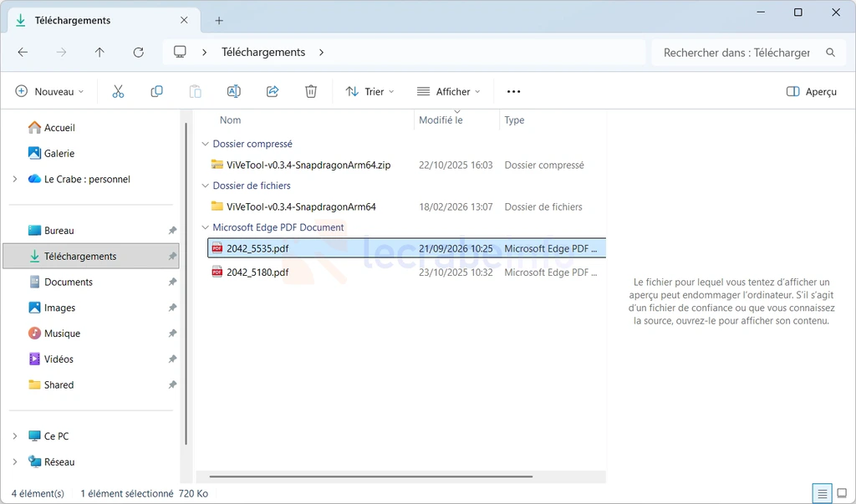Open the Nouveau menu
The image size is (856, 504).
tap(49, 92)
